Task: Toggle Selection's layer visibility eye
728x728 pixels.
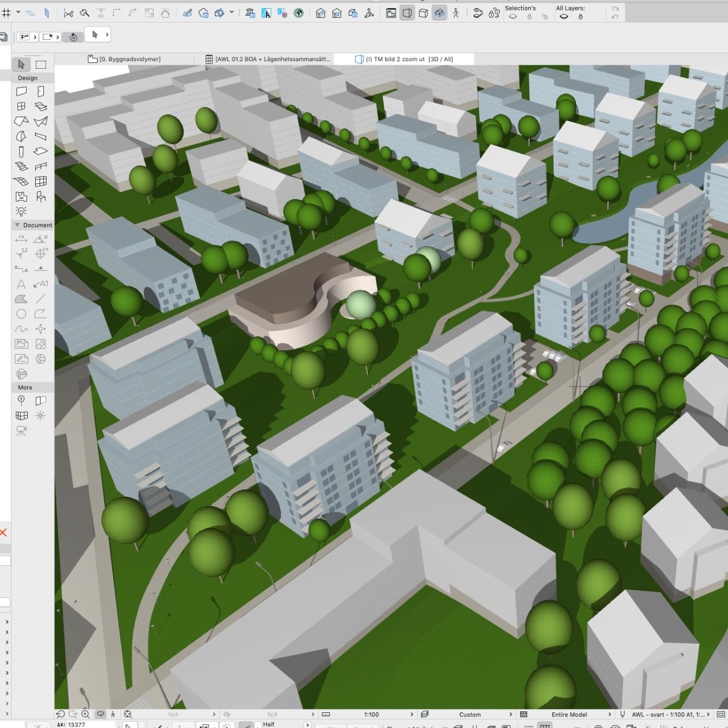Action: tap(512, 17)
